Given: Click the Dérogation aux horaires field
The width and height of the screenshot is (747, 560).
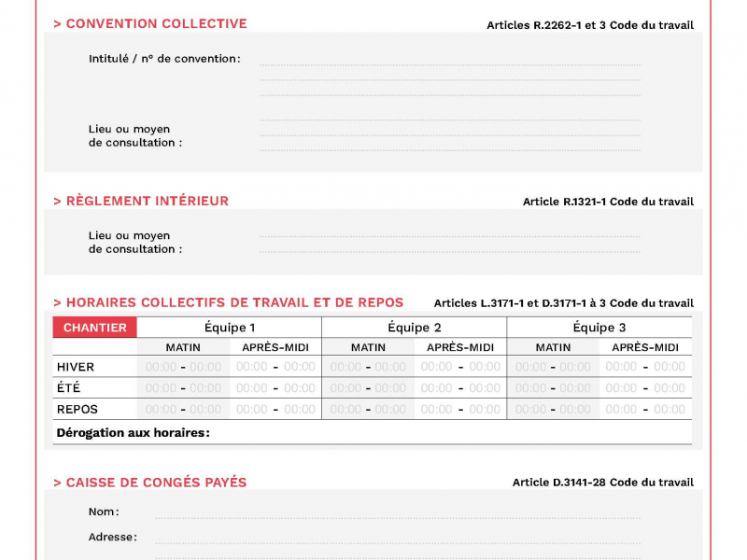Looking at the screenshot, I should (448, 433).
